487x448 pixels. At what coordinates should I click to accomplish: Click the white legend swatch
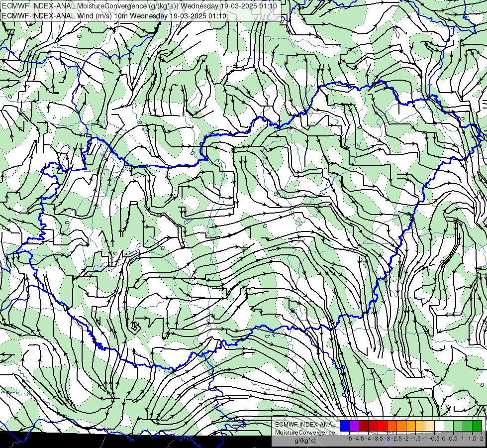tap(439, 426)
